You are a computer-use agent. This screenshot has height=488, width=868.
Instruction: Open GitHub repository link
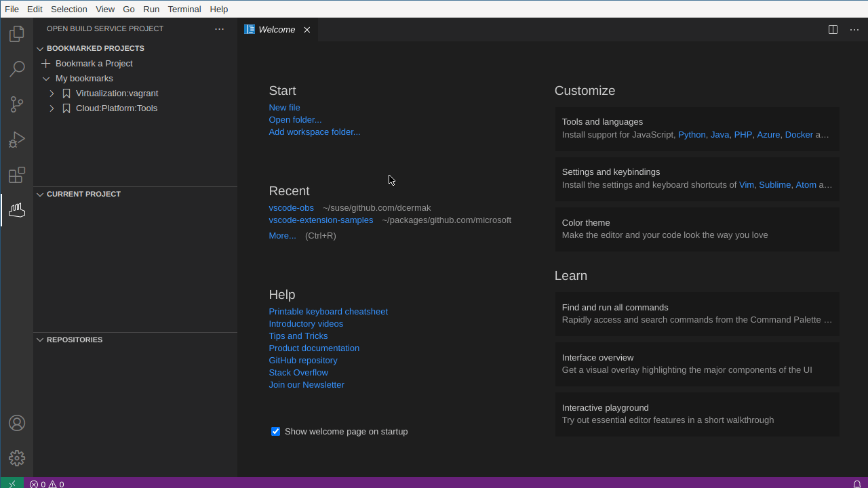pyautogui.click(x=303, y=361)
